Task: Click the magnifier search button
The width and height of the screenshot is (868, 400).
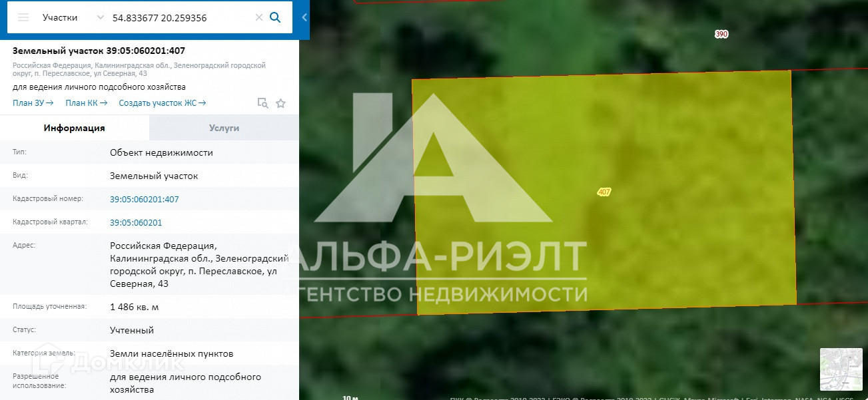Action: (275, 17)
